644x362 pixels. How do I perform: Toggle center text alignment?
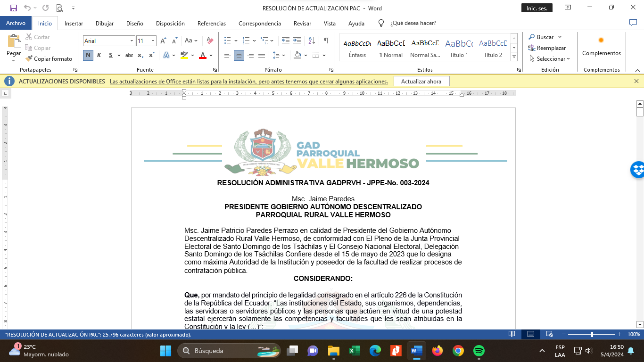[239, 56]
